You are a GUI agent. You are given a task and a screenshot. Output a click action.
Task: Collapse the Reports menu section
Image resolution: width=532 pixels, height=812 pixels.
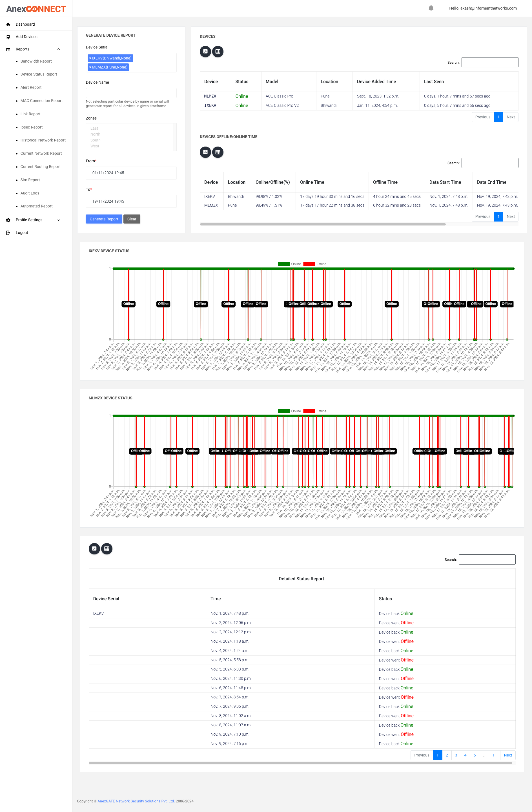tap(58, 49)
